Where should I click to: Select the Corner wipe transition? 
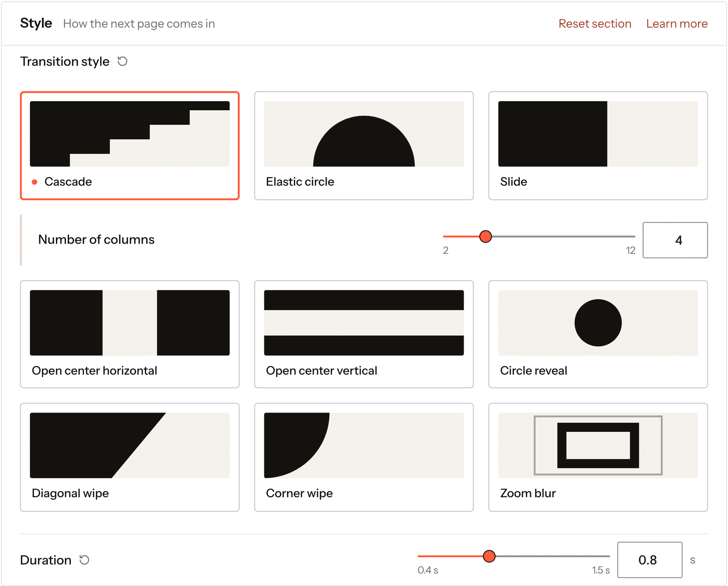click(x=364, y=457)
